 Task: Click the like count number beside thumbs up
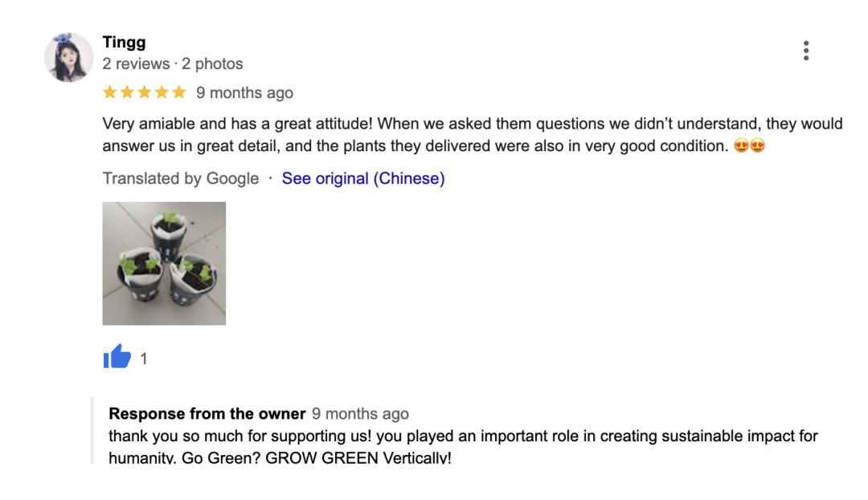[144, 359]
